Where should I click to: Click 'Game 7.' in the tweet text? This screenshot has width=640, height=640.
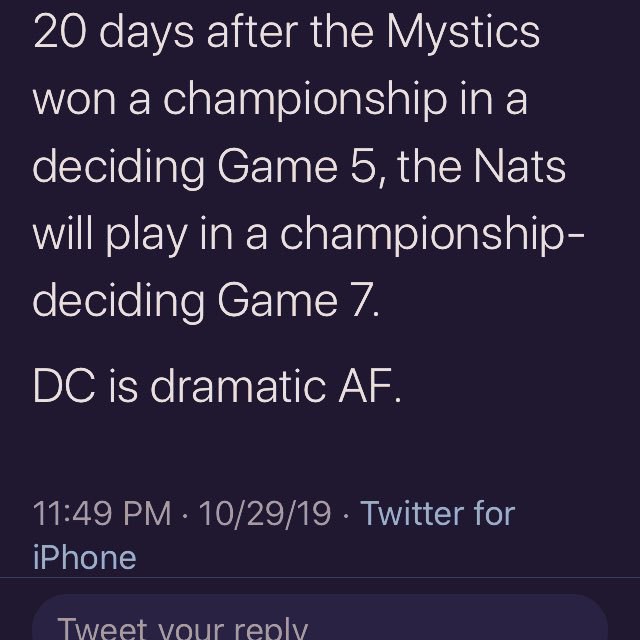click(x=309, y=300)
